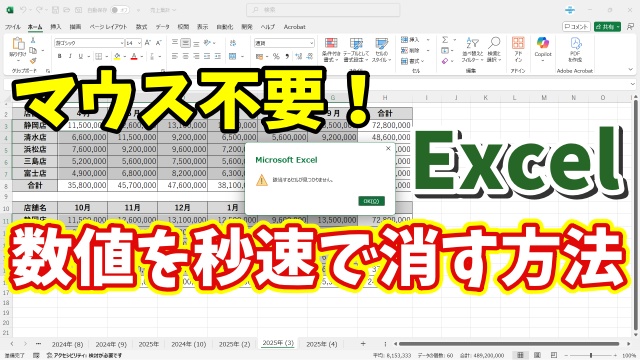This screenshot has width=640, height=360.
Task: Click the accessibility status bar message
Action: (x=84, y=356)
